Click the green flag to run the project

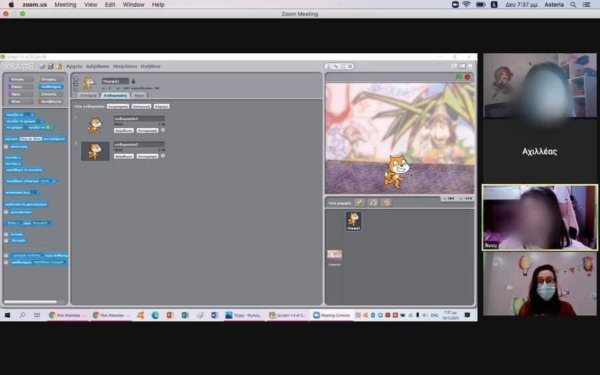[459, 77]
